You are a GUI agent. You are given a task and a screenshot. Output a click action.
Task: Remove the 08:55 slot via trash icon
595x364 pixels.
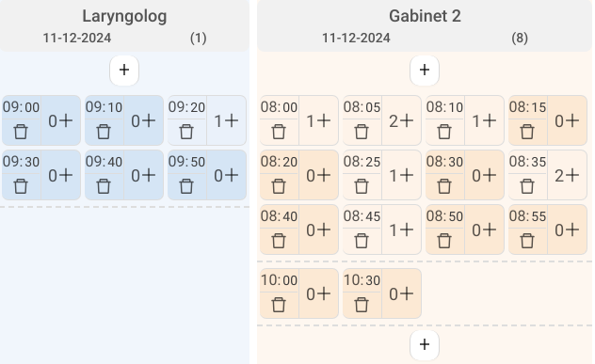click(x=527, y=241)
